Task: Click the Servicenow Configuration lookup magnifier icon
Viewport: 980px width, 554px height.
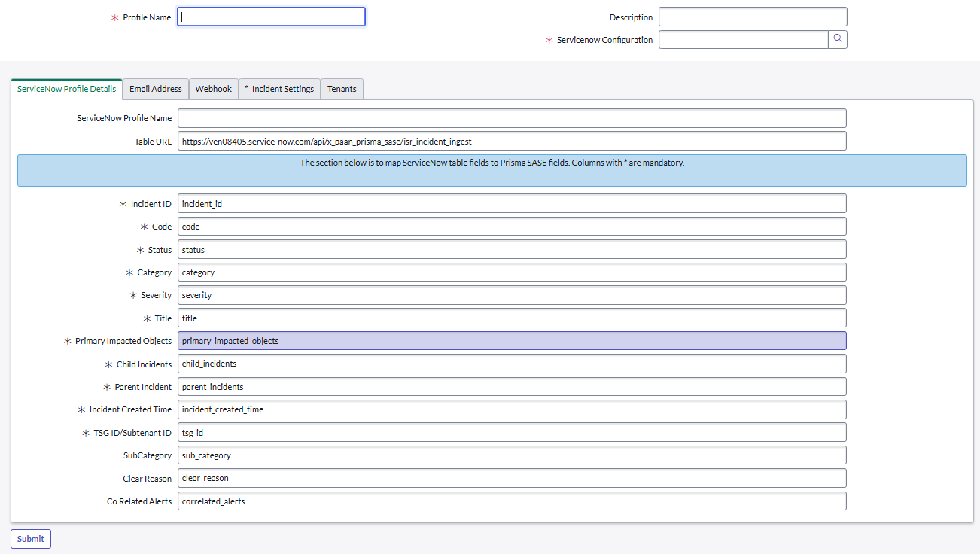Action: click(838, 40)
